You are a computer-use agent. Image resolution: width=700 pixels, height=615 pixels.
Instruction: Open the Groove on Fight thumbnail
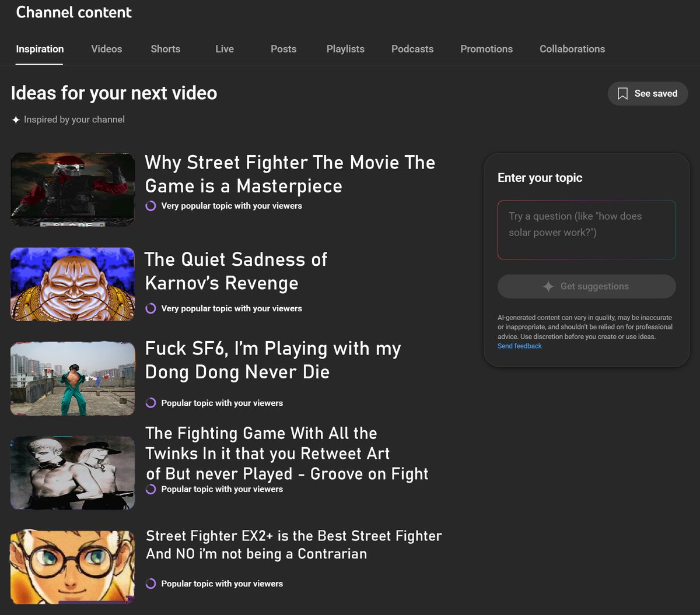point(73,473)
